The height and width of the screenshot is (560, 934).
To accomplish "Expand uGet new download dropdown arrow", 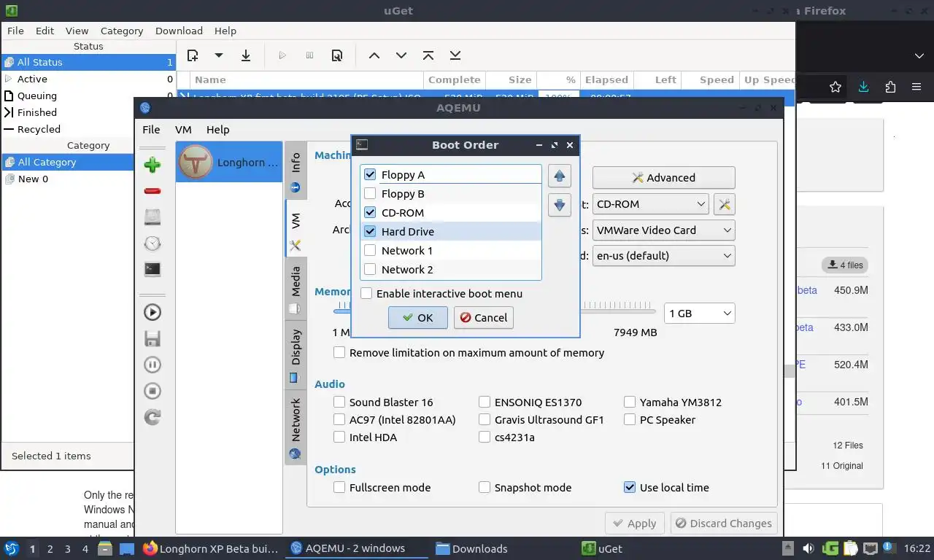I will [218, 55].
